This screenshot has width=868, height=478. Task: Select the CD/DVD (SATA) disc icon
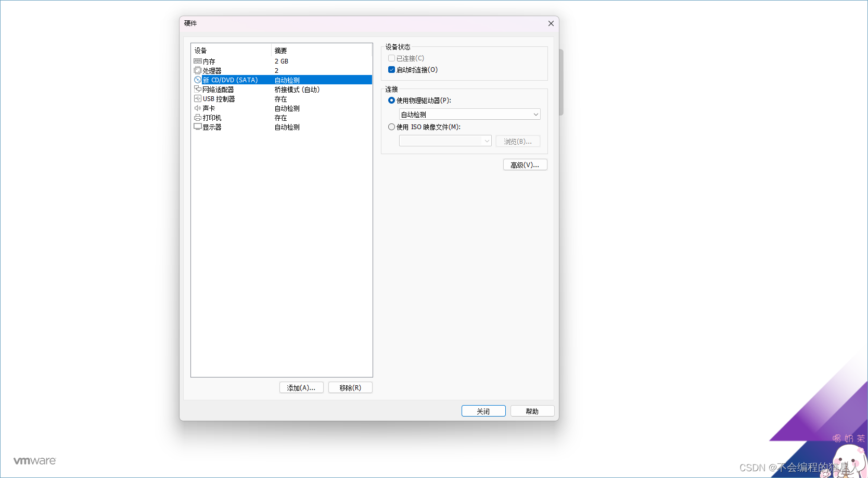point(198,80)
